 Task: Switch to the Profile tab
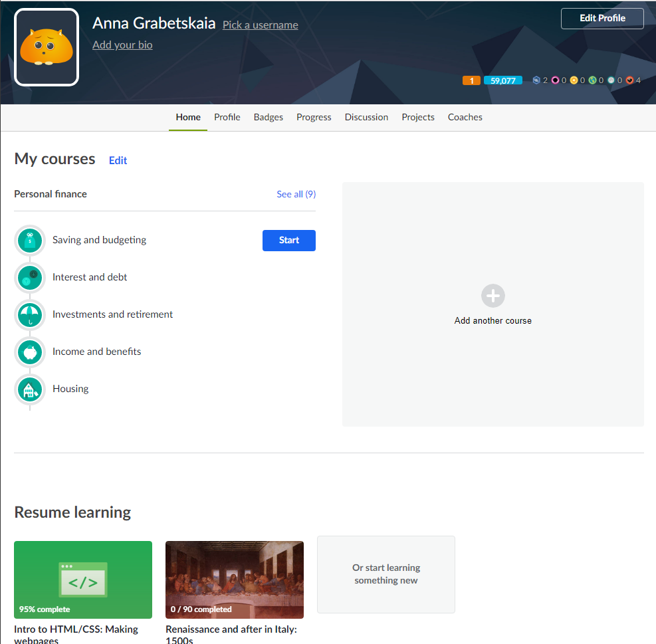227,117
